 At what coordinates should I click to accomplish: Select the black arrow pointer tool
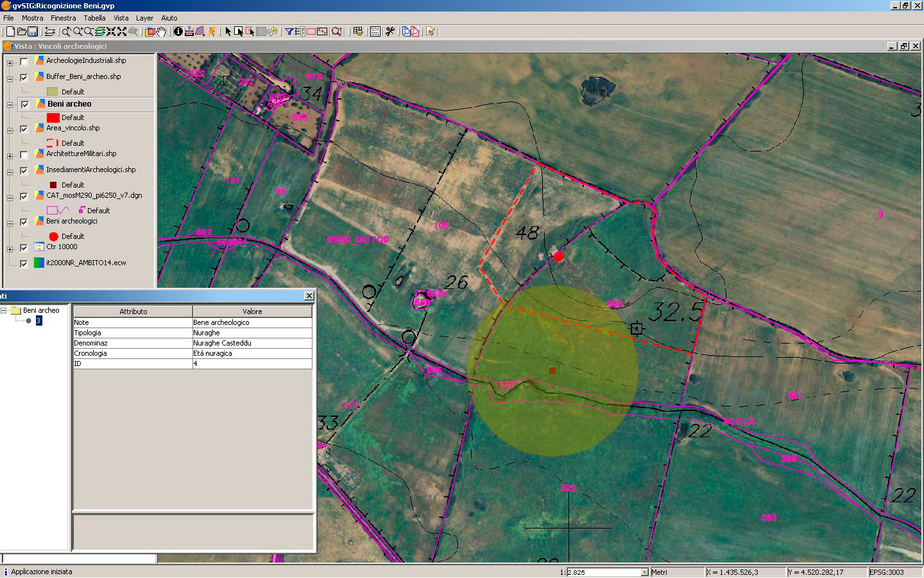click(x=228, y=31)
